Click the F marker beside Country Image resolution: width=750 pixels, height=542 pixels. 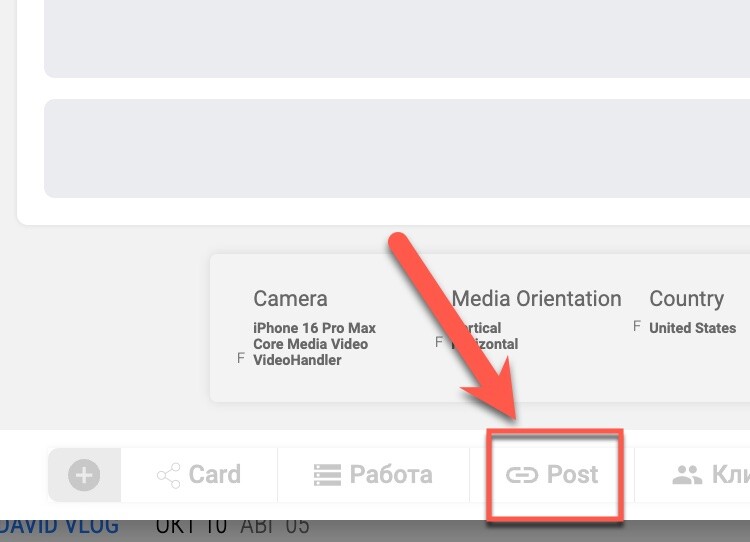637,326
